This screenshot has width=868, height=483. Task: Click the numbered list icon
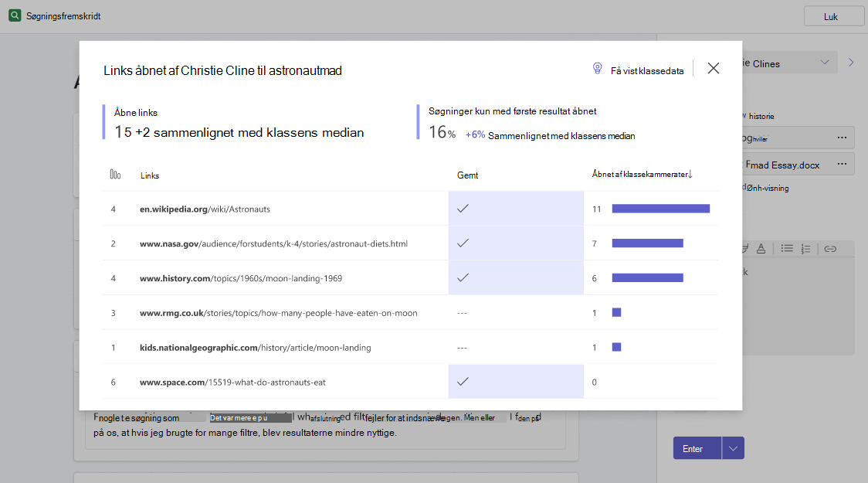806,249
